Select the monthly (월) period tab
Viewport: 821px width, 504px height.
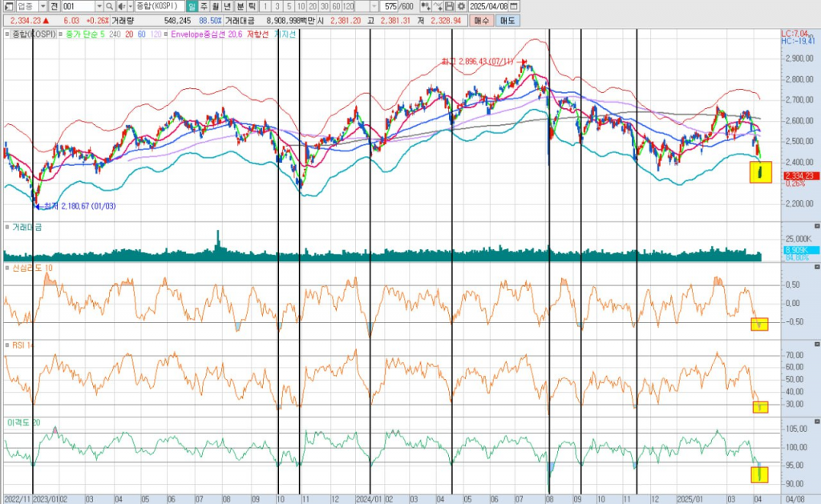click(x=216, y=6)
